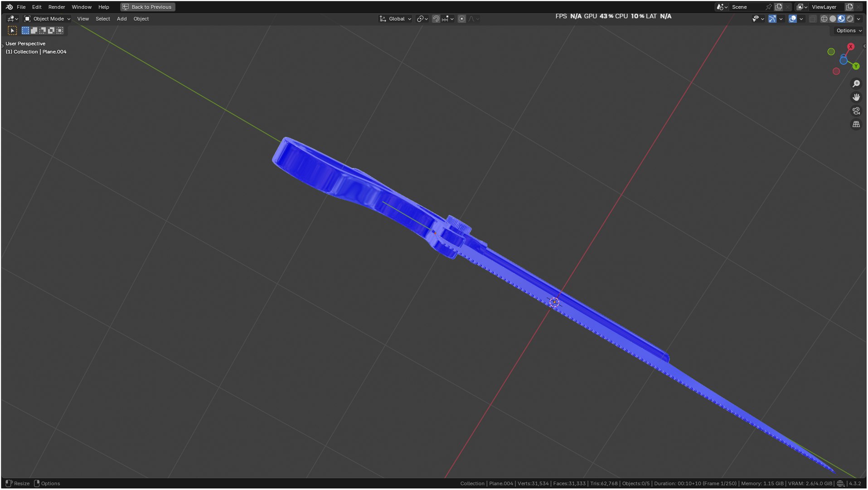Toggle proportional editing
The image size is (868, 490).
pos(462,19)
